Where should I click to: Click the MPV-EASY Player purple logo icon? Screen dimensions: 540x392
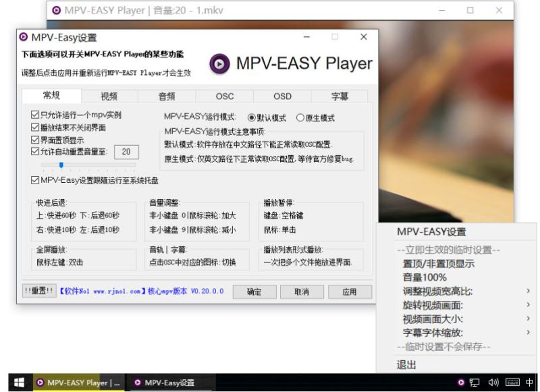tap(219, 63)
